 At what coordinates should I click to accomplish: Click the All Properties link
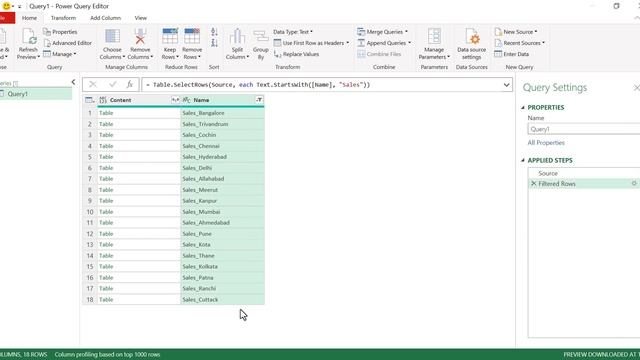546,142
